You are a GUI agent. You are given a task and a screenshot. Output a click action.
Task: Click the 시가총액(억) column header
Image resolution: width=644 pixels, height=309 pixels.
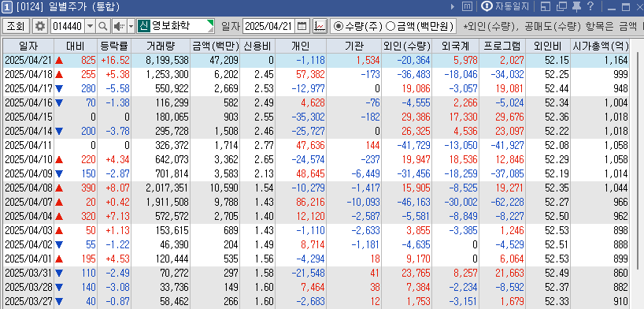600,46
